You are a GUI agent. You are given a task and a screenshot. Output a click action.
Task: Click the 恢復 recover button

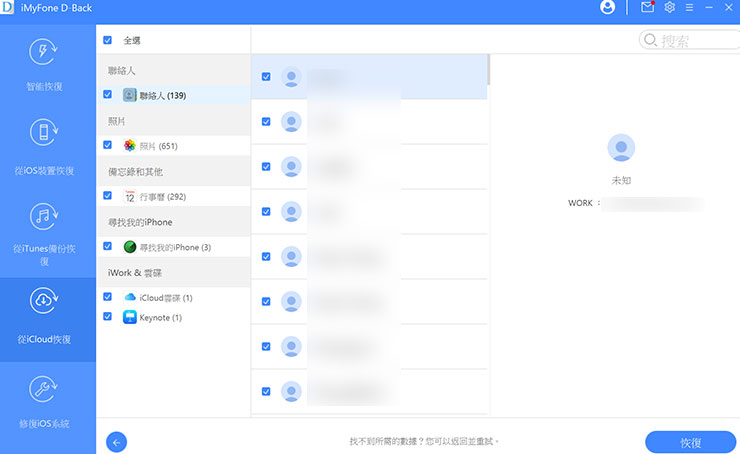coord(690,442)
